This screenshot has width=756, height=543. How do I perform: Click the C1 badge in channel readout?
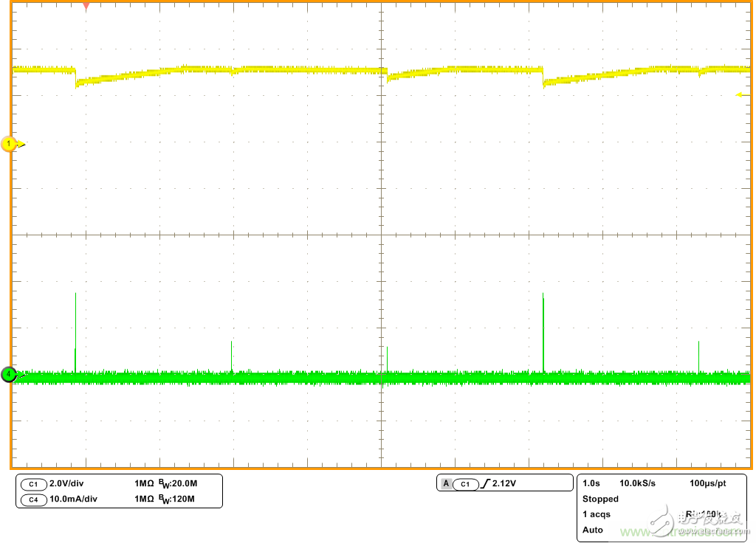32,484
